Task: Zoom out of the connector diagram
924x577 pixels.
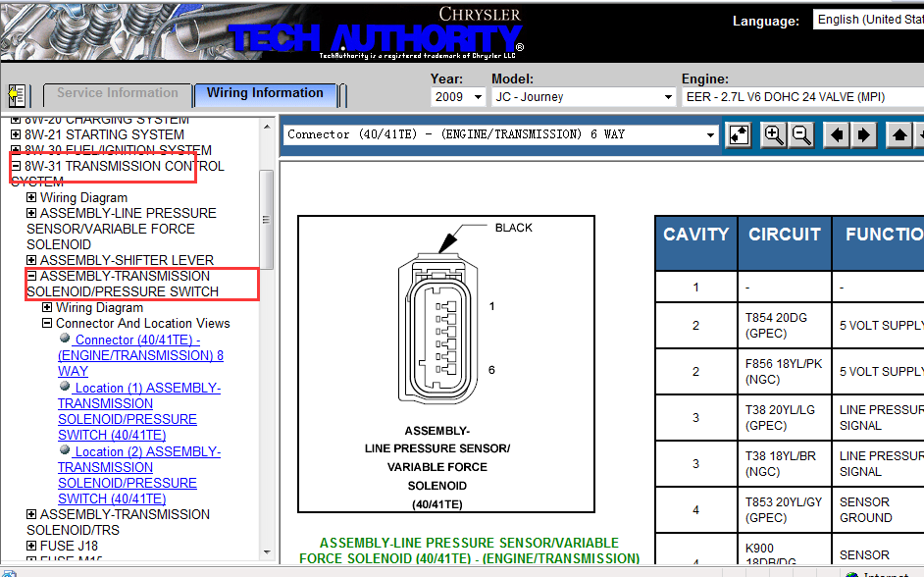Action: click(x=801, y=135)
